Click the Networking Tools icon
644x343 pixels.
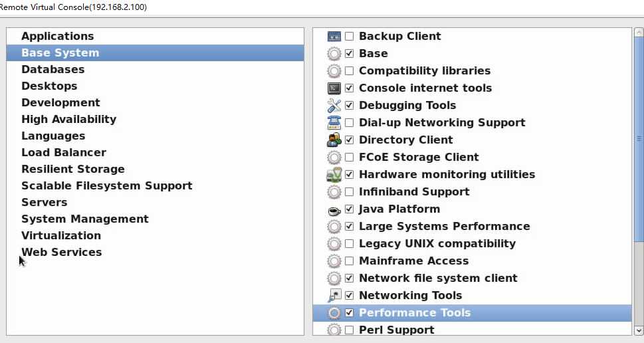tap(334, 296)
